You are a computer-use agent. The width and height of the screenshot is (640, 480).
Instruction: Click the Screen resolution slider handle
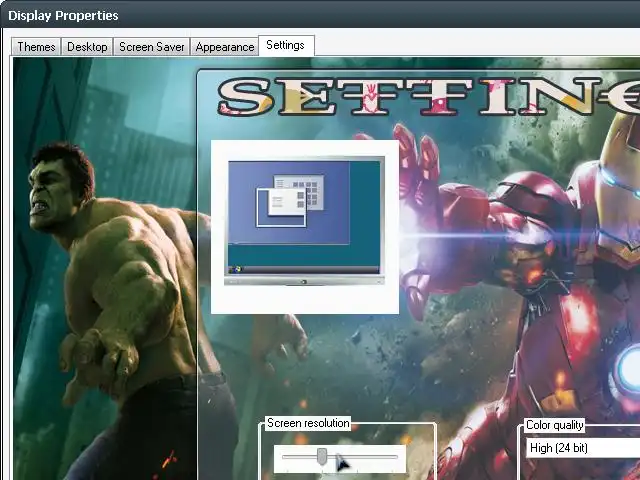click(322, 456)
